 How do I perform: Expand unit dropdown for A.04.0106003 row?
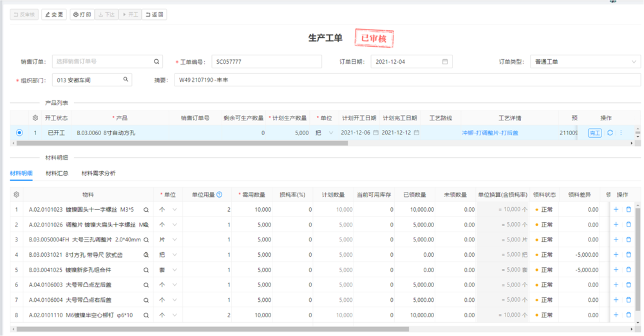(x=175, y=285)
